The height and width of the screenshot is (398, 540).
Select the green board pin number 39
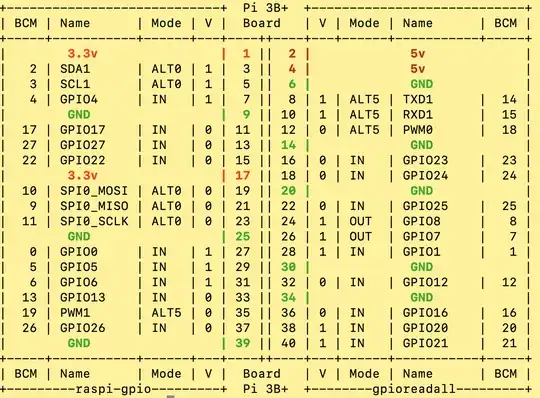242,343
